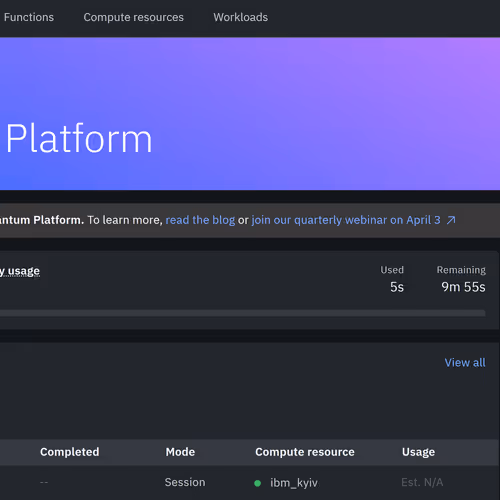The width and height of the screenshot is (500, 500).
Task: Click the Est. N/A usage cell
Action: point(422,482)
